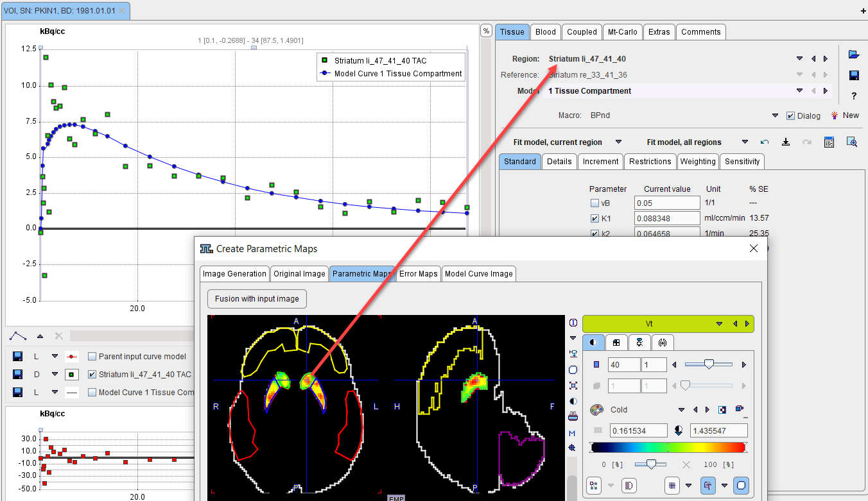Click the half-moon icon between threshold fields
Screen dimensions: 868x501
678,430
